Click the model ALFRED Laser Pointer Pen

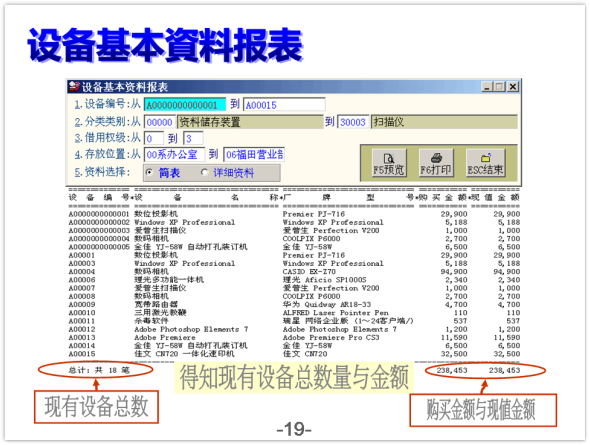click(336, 313)
